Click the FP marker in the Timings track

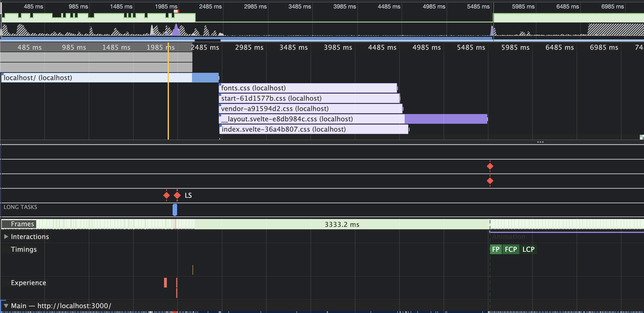point(495,249)
